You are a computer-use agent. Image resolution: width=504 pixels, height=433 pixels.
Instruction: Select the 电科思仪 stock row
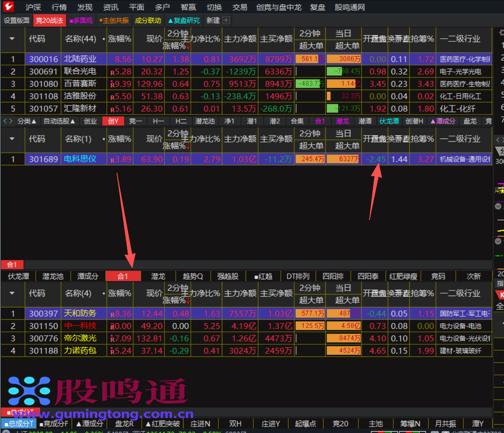pos(246,159)
